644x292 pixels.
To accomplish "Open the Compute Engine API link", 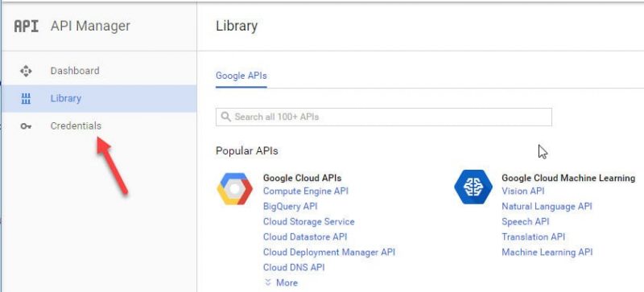I will 306,191.
